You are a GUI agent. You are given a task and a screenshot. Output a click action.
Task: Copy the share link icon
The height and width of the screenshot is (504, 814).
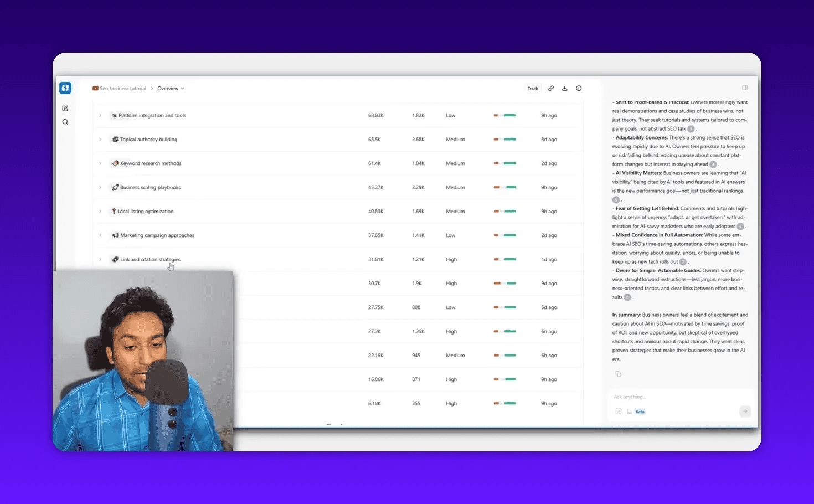tap(551, 89)
